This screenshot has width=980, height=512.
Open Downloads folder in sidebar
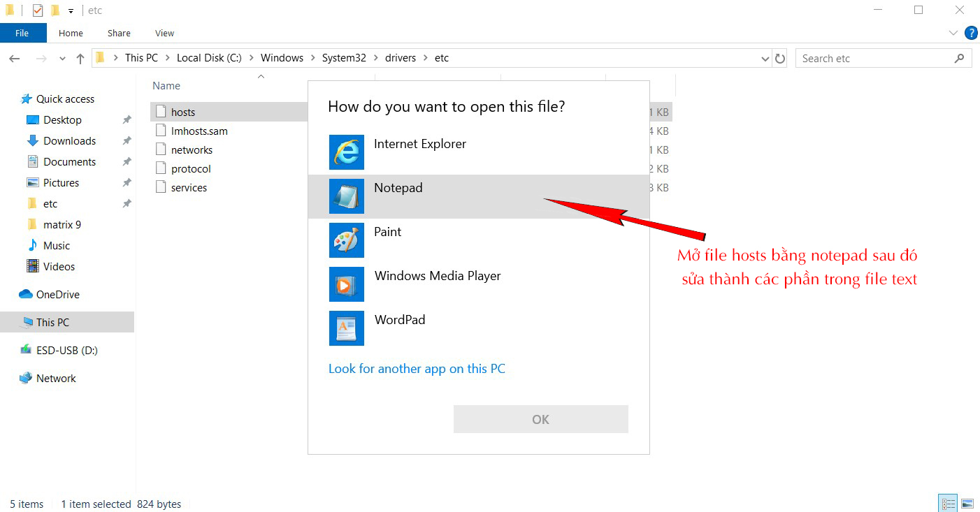tap(69, 141)
